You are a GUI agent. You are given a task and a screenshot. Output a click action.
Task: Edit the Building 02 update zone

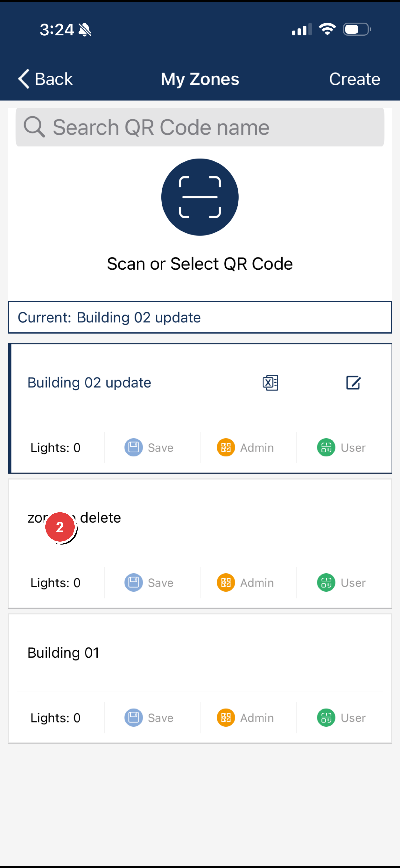(x=353, y=383)
